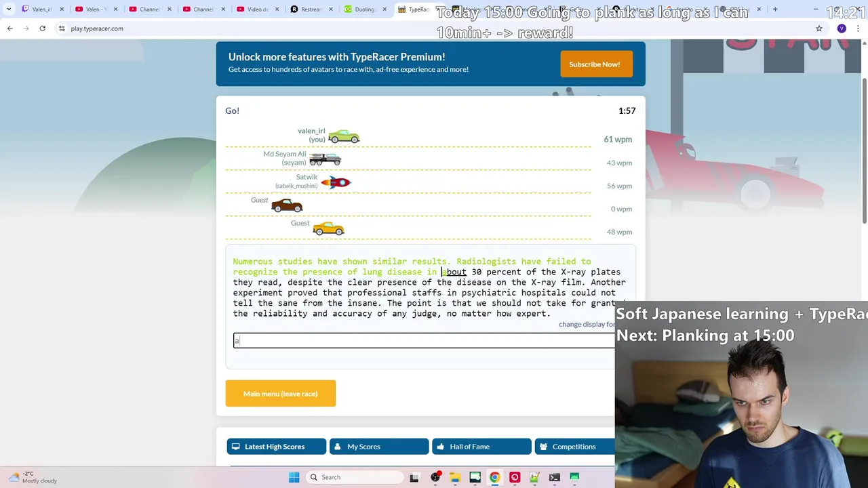Viewport: 868px width, 488px height.
Task: Open My Scores tab
Action: pyautogui.click(x=379, y=447)
